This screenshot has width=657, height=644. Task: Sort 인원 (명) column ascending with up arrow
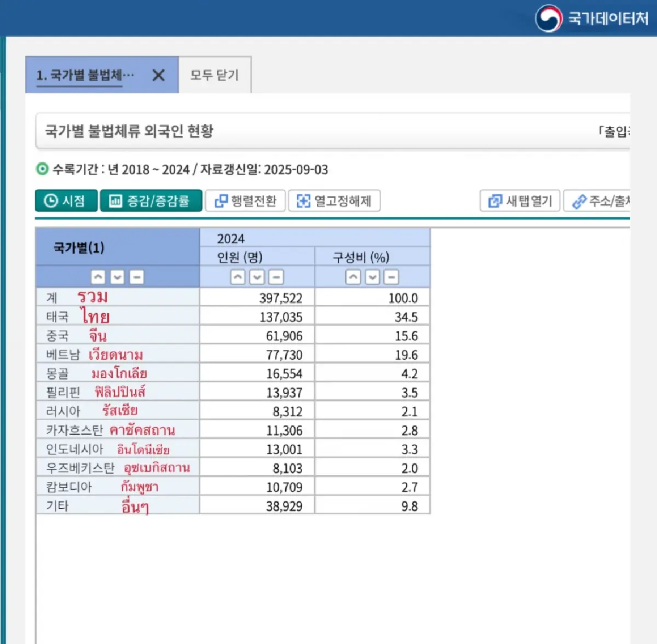pos(238,277)
